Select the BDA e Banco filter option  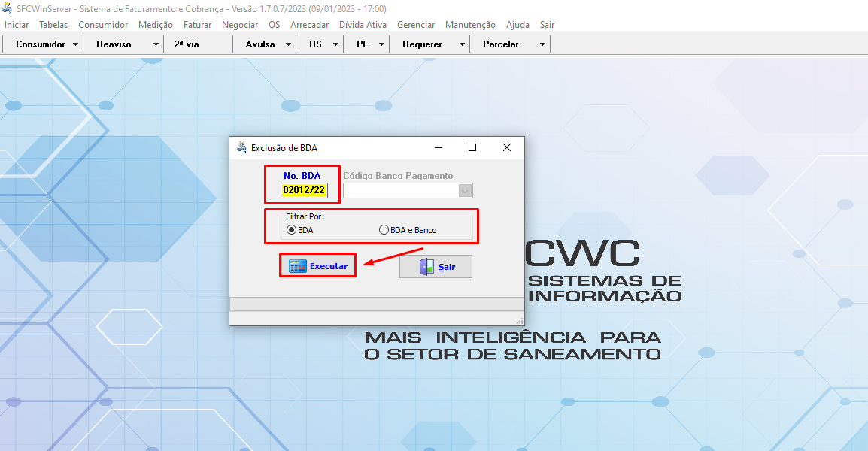coord(384,229)
